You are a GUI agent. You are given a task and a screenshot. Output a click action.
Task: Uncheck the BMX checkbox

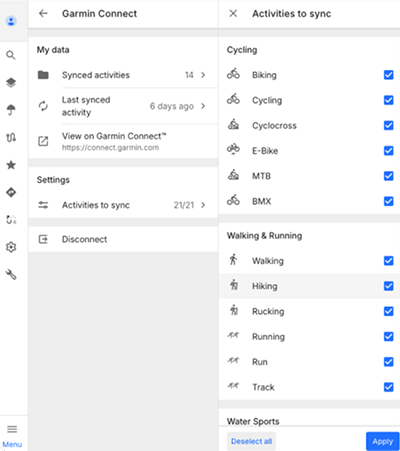coord(389,201)
